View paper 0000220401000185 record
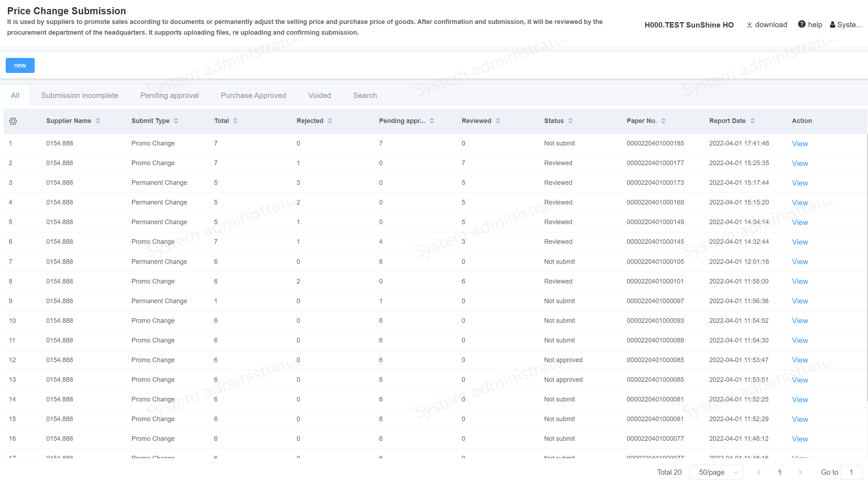The image size is (868, 488). click(800, 144)
